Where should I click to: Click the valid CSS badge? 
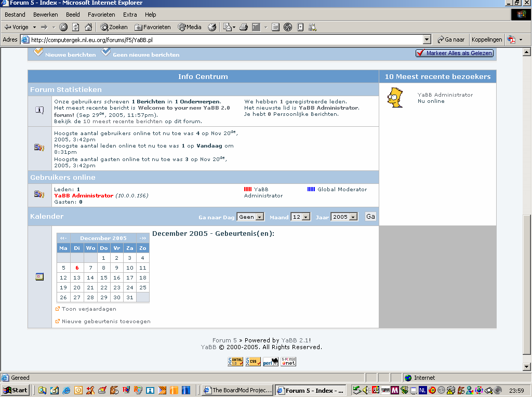[x=253, y=362]
